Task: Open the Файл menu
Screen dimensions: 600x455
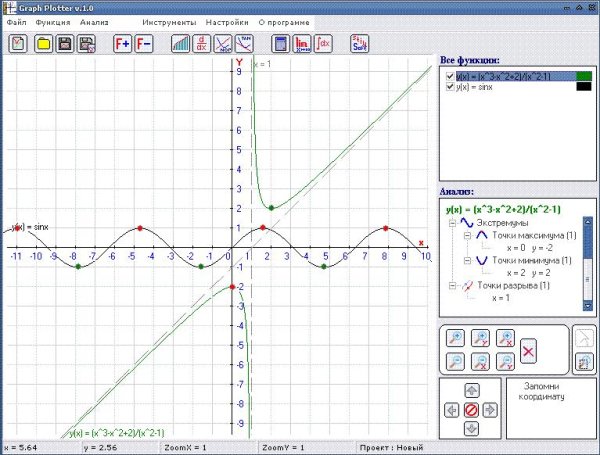Action: pos(16,23)
